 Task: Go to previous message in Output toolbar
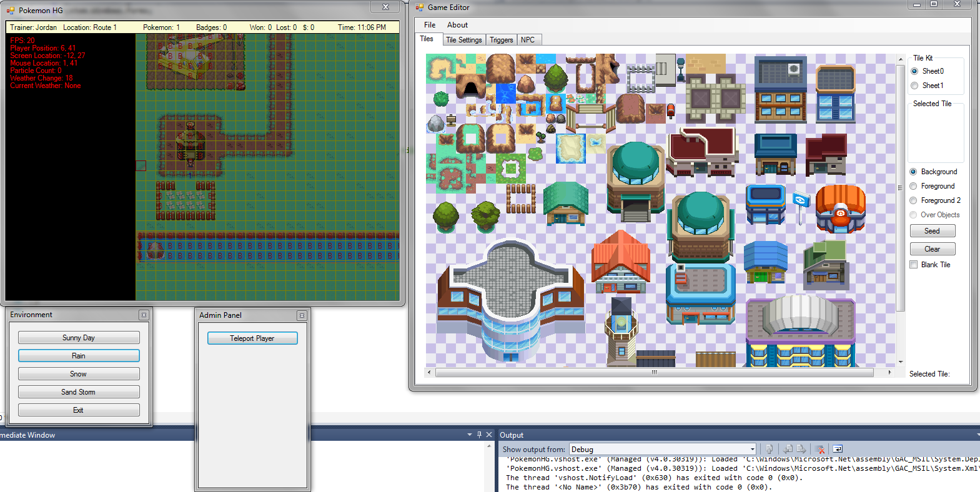(788, 449)
